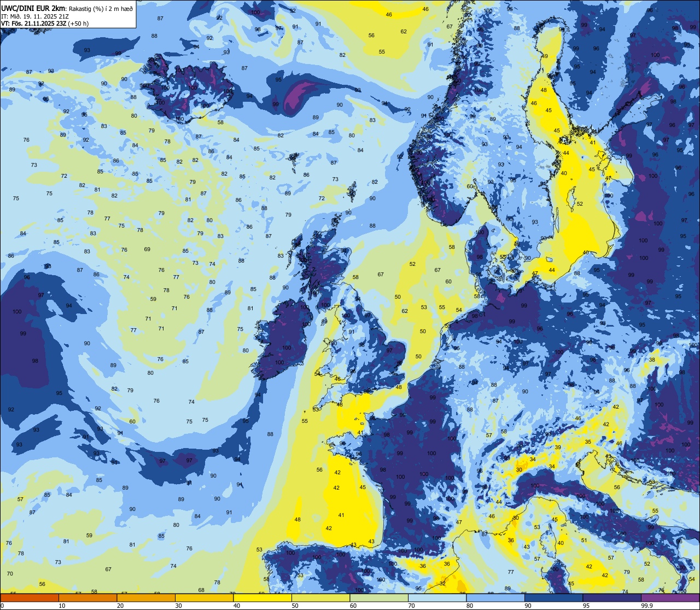Click the light blue 80–90 legend swatch
The image size is (700, 610).
point(495,597)
